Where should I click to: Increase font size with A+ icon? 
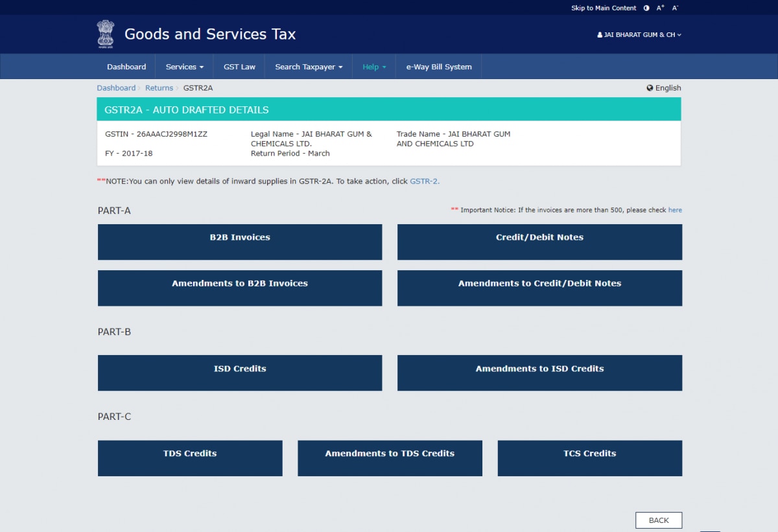click(x=661, y=8)
